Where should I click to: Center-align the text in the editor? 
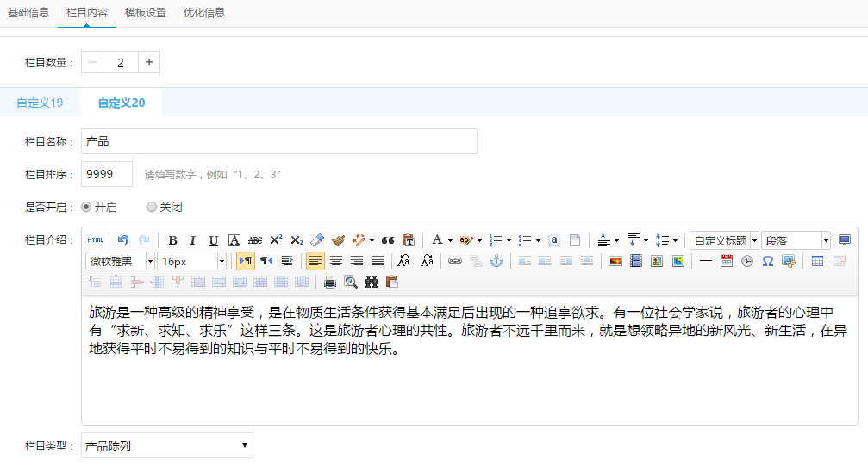pyautogui.click(x=336, y=261)
